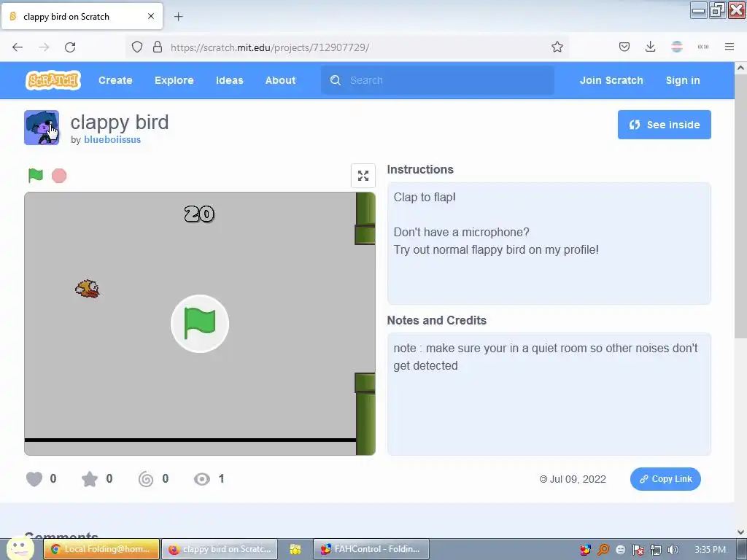
Task: Click the page scrollbar down arrow
Action: click(740, 532)
